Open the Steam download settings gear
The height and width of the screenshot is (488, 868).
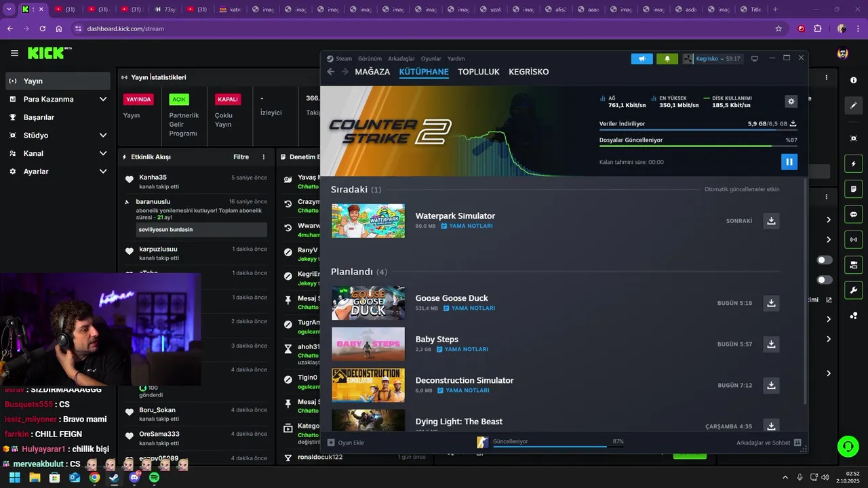coord(791,101)
